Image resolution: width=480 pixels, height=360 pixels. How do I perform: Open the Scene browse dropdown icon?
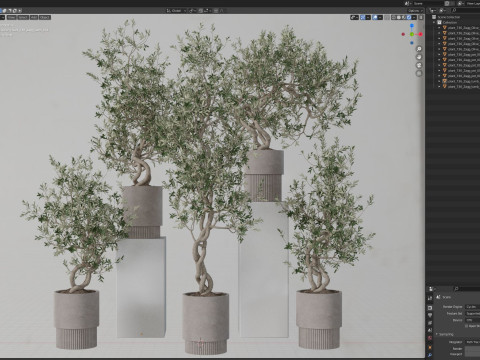[407, 4]
